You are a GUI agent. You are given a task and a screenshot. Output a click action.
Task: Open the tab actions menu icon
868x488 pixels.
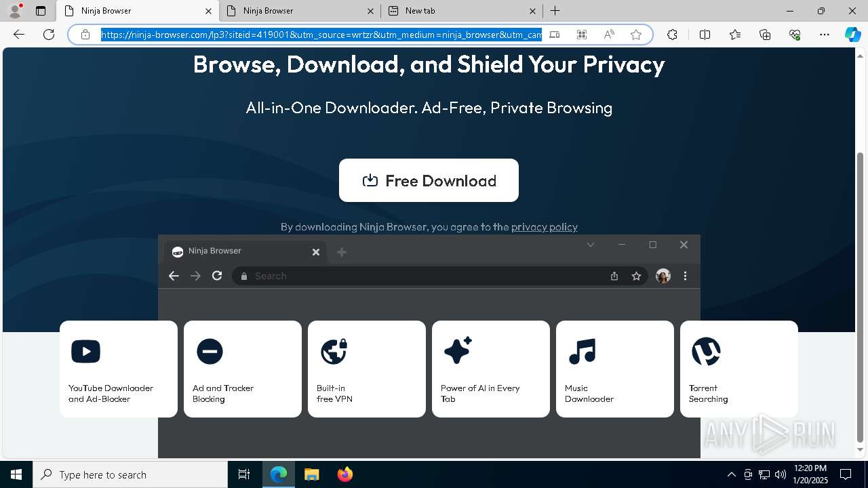(x=41, y=11)
